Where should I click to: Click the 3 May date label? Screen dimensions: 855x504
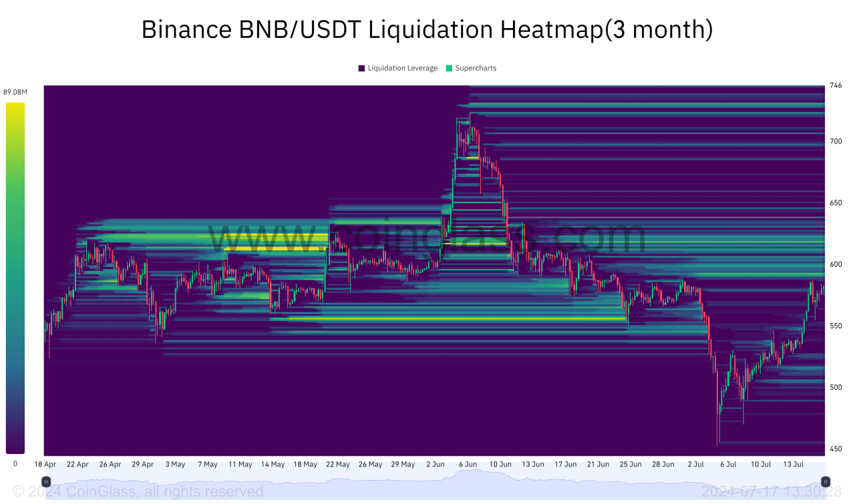[175, 464]
